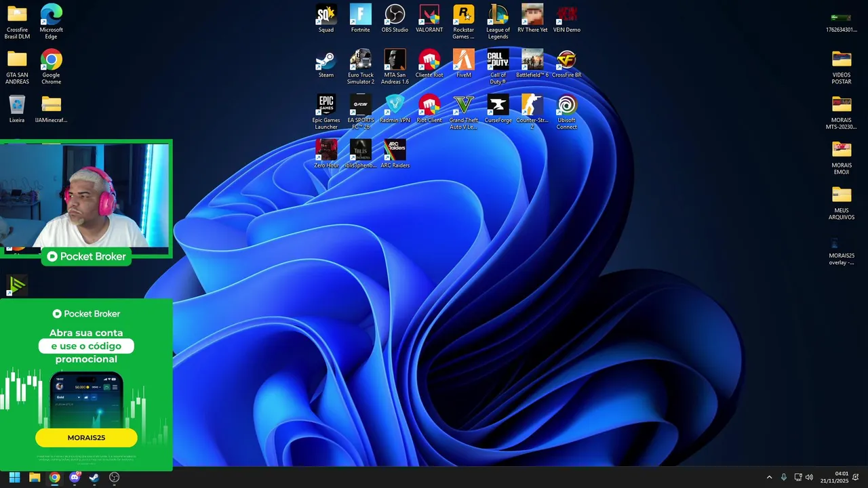Click the Steam desktop shortcut
The height and width of the screenshot is (488, 868).
(x=326, y=64)
